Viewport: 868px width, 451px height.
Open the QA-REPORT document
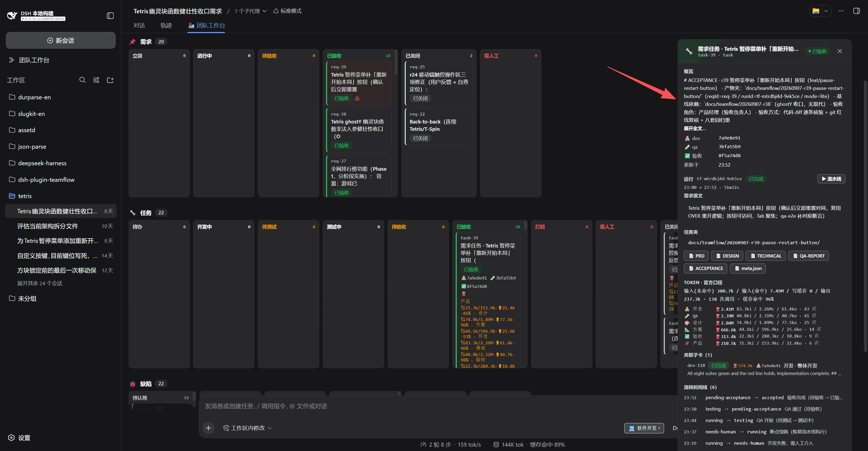pos(808,256)
